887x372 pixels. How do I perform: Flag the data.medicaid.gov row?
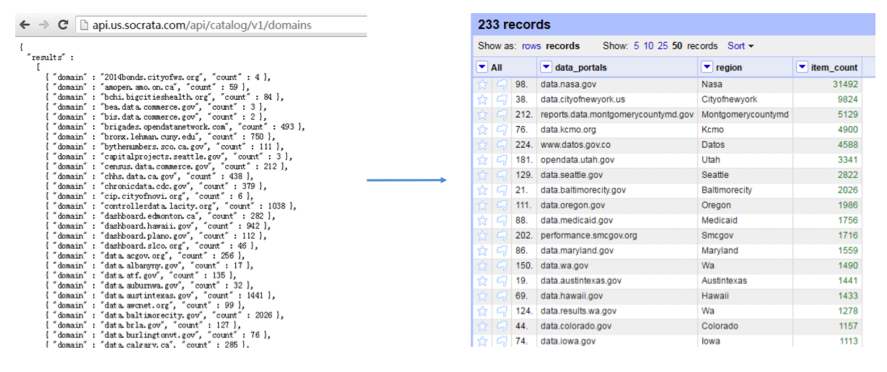(x=501, y=220)
